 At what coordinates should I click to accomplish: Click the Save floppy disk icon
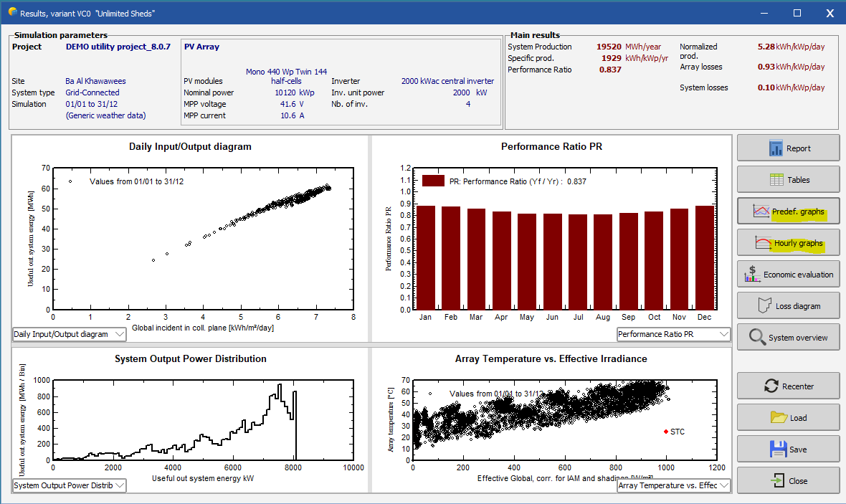click(777, 449)
